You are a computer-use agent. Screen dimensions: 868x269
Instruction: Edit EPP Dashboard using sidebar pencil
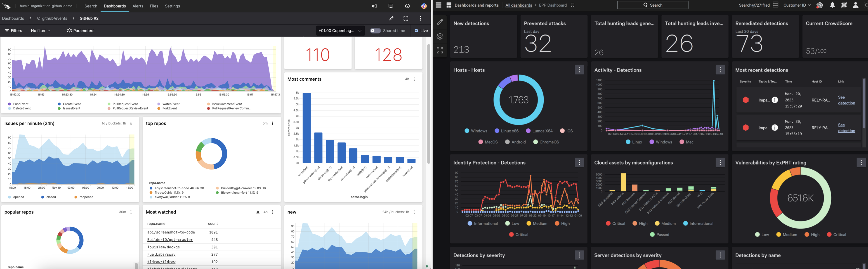440,22
